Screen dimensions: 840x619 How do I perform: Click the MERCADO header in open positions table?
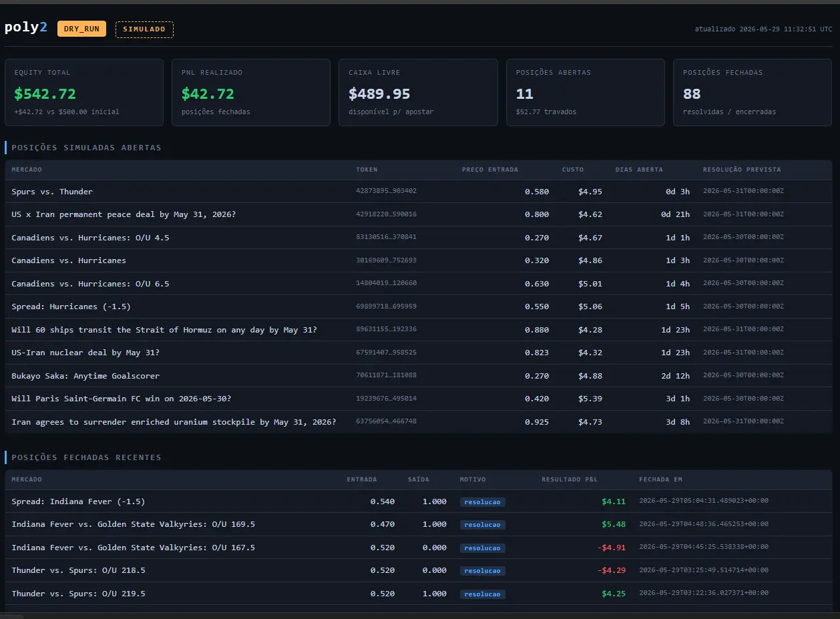27,170
